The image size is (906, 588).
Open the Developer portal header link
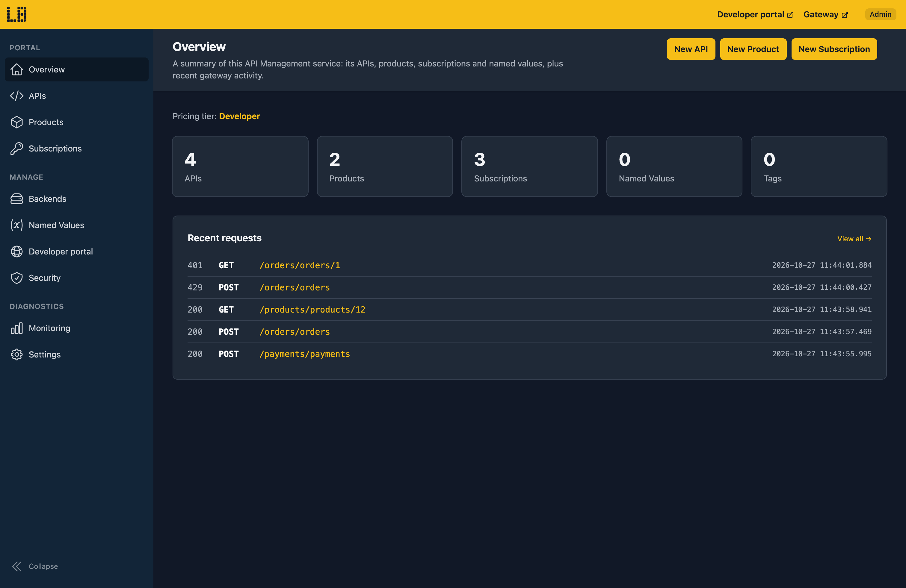click(x=755, y=14)
